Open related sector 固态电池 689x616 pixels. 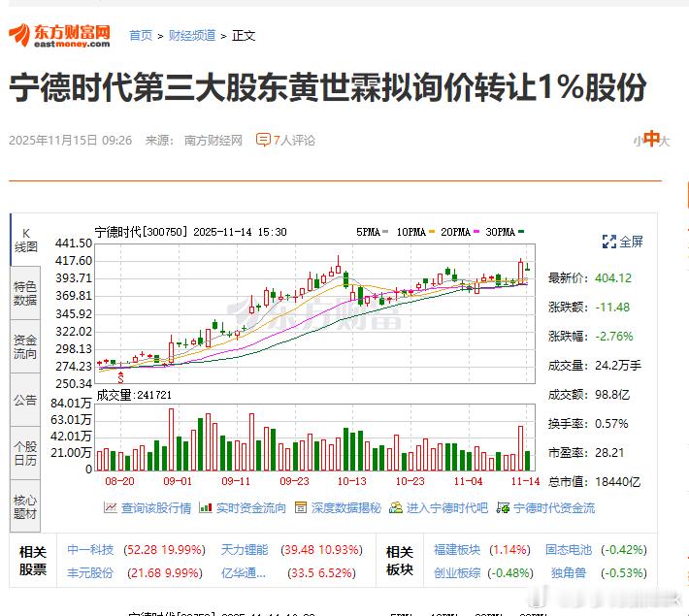coord(569,550)
